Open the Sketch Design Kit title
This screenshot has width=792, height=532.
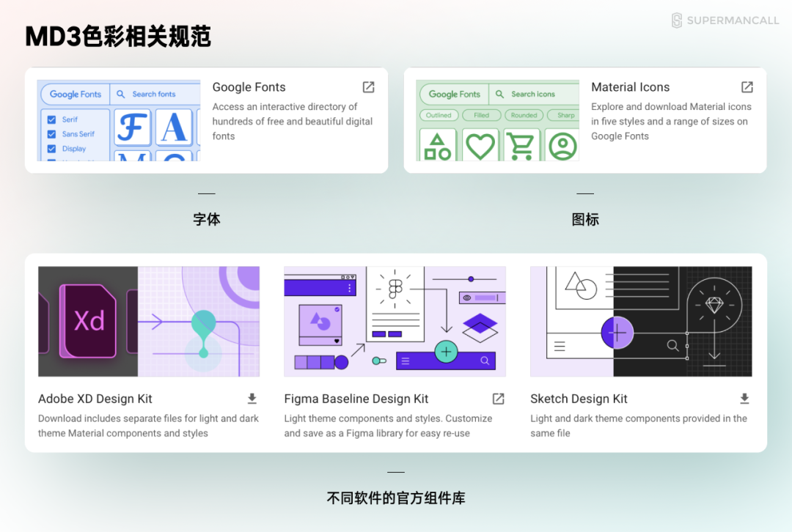tap(579, 399)
